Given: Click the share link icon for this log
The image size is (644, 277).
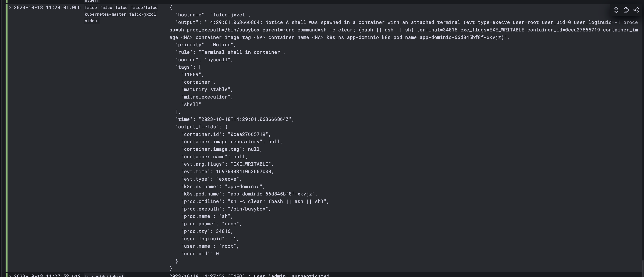Looking at the screenshot, I should click(636, 10).
